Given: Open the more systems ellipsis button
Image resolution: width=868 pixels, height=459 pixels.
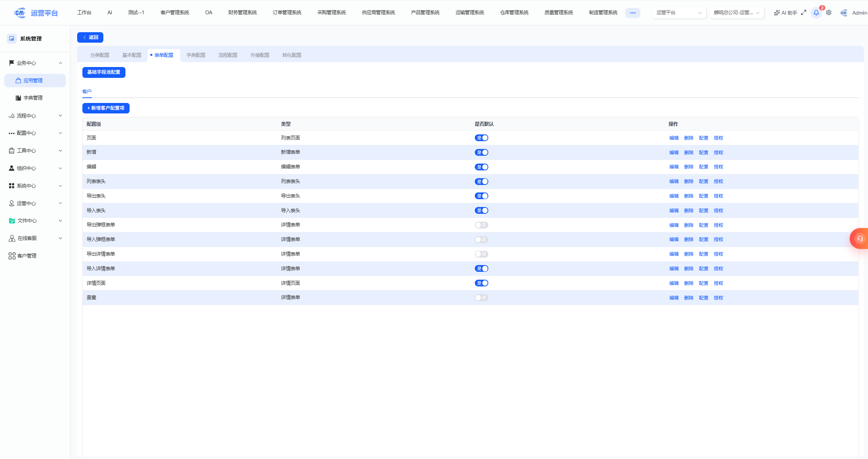Looking at the screenshot, I should [x=632, y=13].
